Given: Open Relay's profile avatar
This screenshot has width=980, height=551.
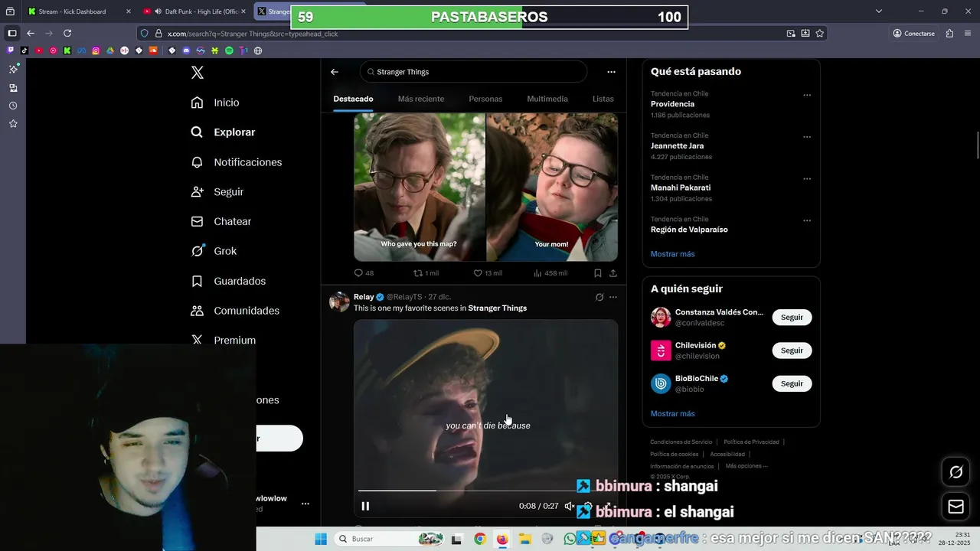Looking at the screenshot, I should click(339, 302).
